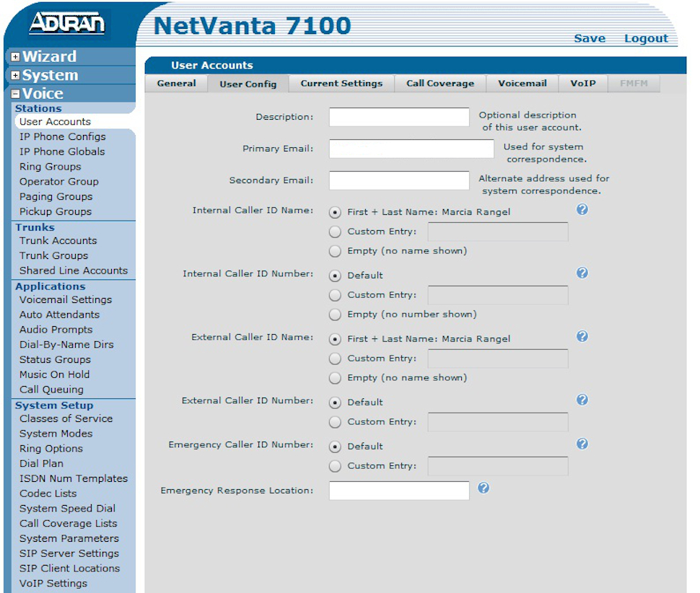Click the Save link

click(590, 38)
